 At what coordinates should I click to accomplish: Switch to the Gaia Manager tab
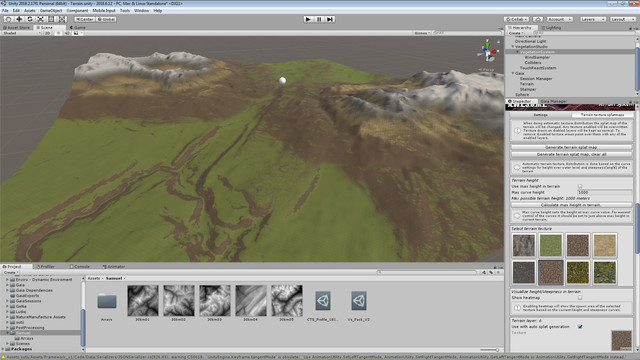(553, 101)
